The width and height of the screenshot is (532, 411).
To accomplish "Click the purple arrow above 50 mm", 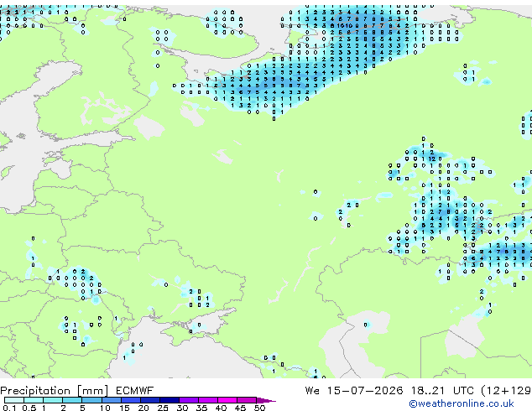I will point(266,400).
